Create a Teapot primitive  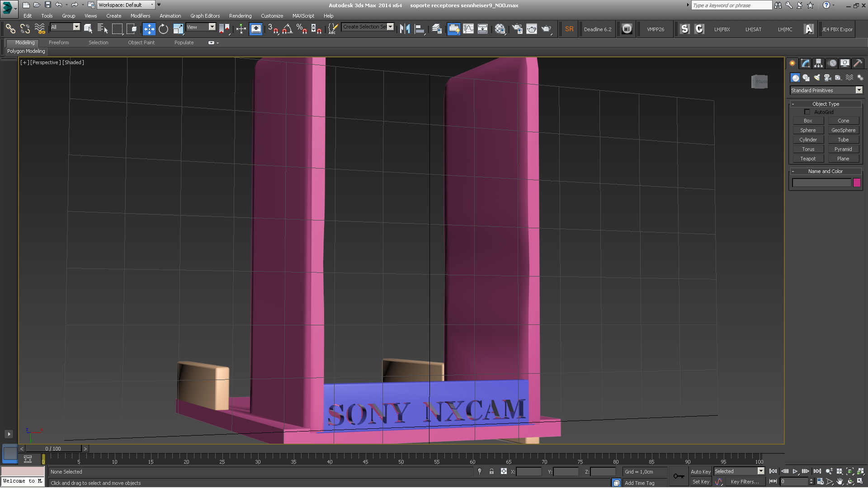pos(808,159)
